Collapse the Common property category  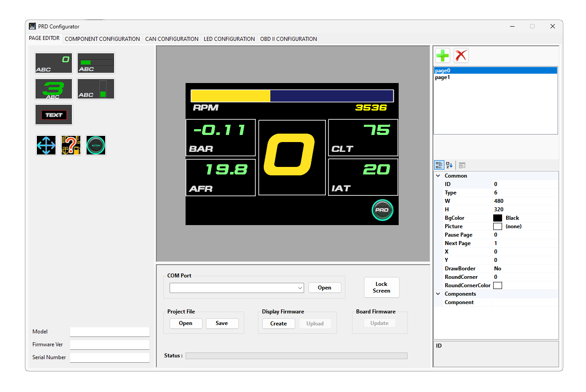[x=438, y=176]
